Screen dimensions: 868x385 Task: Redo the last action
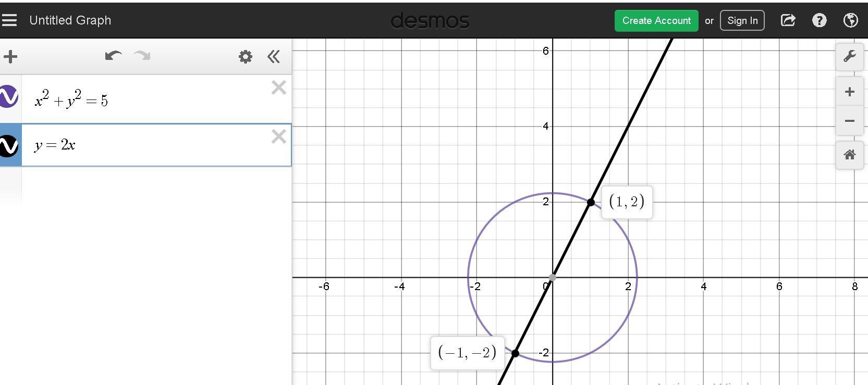(142, 56)
